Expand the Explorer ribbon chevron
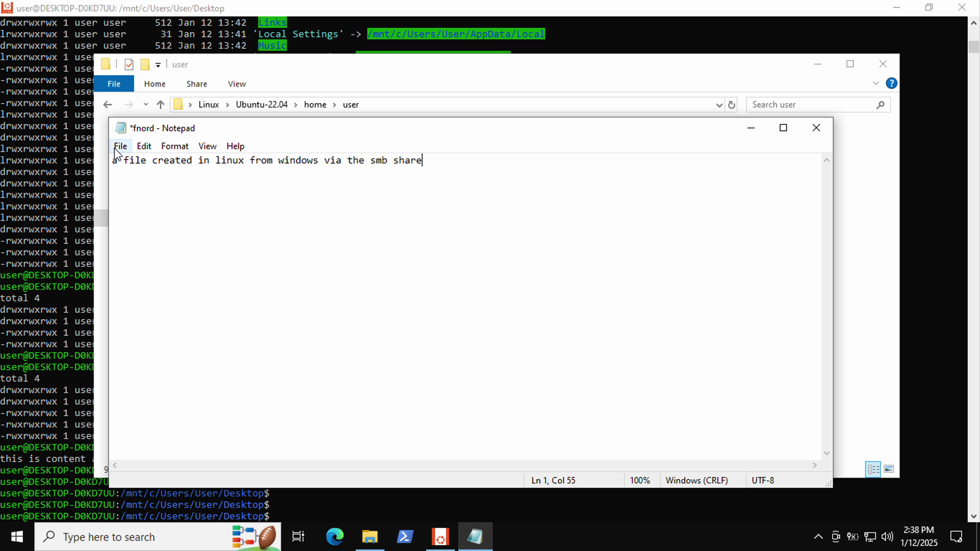 point(875,84)
